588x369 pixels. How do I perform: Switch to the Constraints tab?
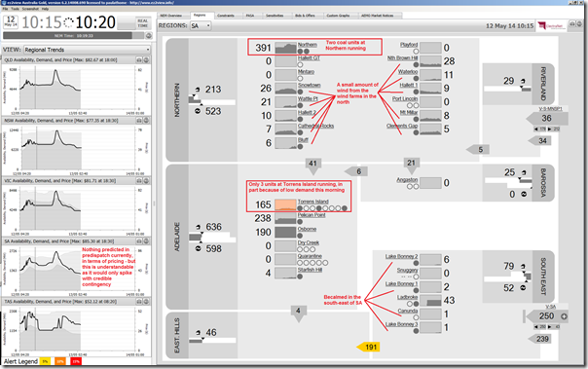pyautogui.click(x=226, y=16)
